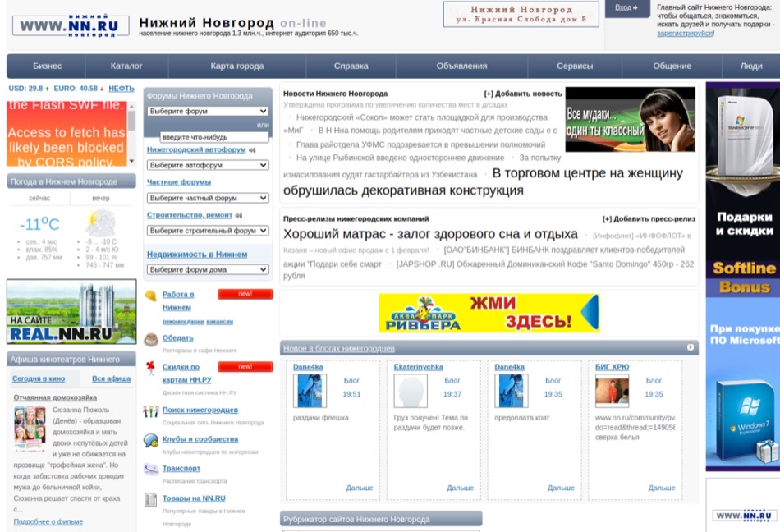Click the chat bubble icon beside Клубы и сообщества
The image size is (780, 532).
coord(151,440)
